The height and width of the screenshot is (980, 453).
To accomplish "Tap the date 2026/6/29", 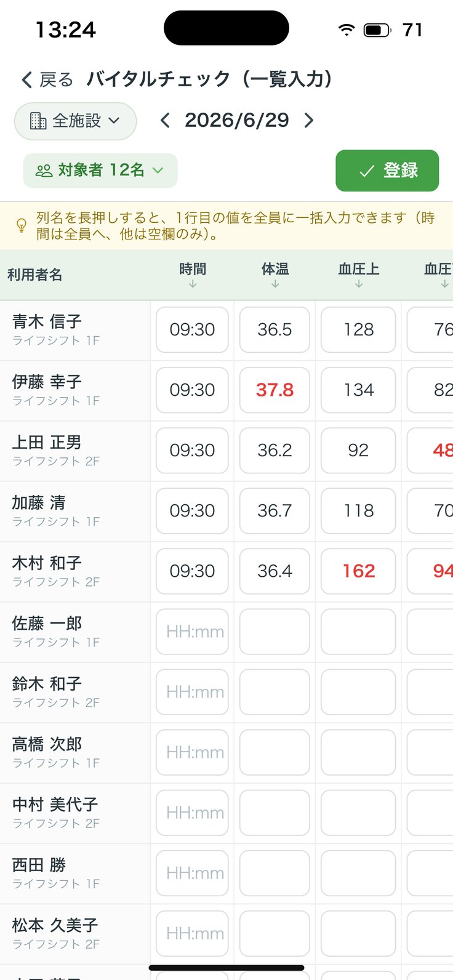I will 236,120.
